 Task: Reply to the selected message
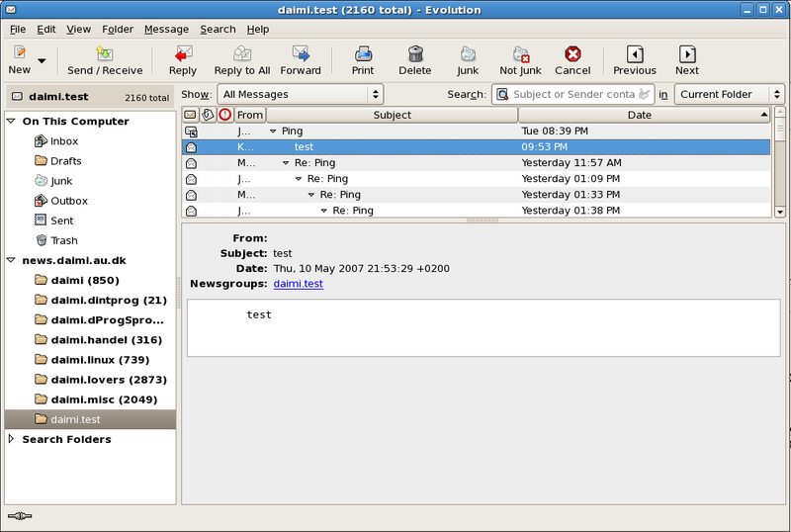pos(183,53)
